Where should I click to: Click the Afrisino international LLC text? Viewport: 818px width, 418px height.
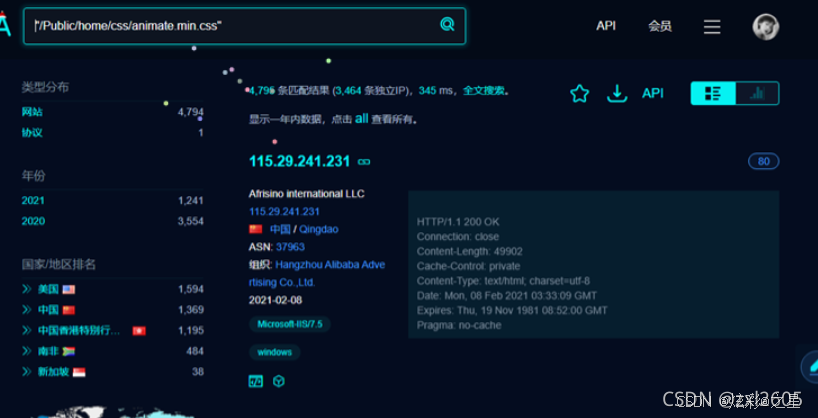click(307, 194)
